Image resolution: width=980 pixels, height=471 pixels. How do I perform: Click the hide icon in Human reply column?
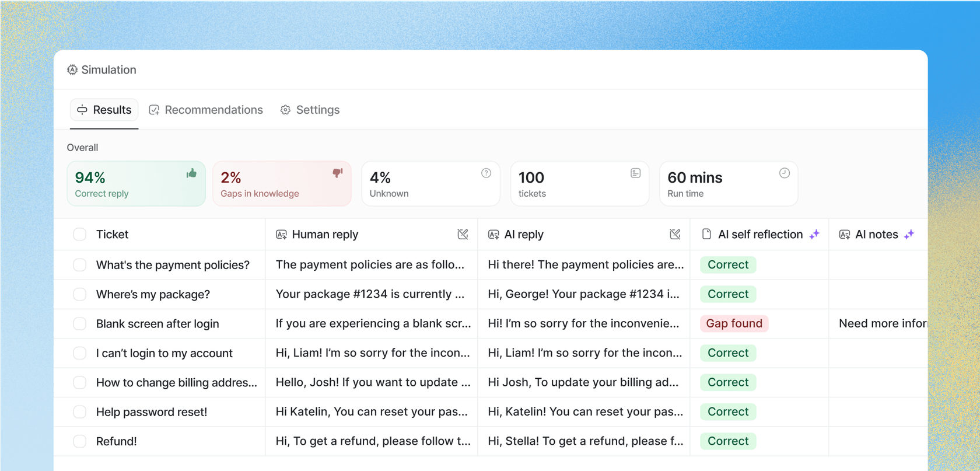(x=463, y=235)
